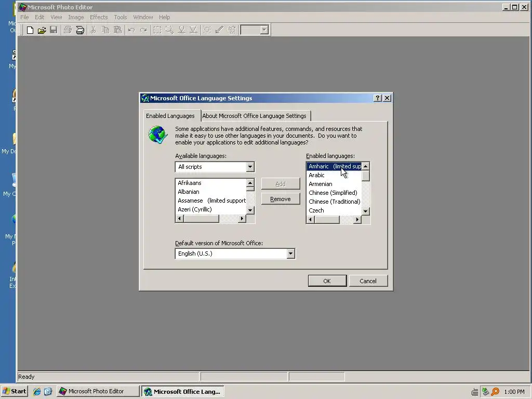532x399 pixels.
Task: Click the Add button
Action: 281,184
